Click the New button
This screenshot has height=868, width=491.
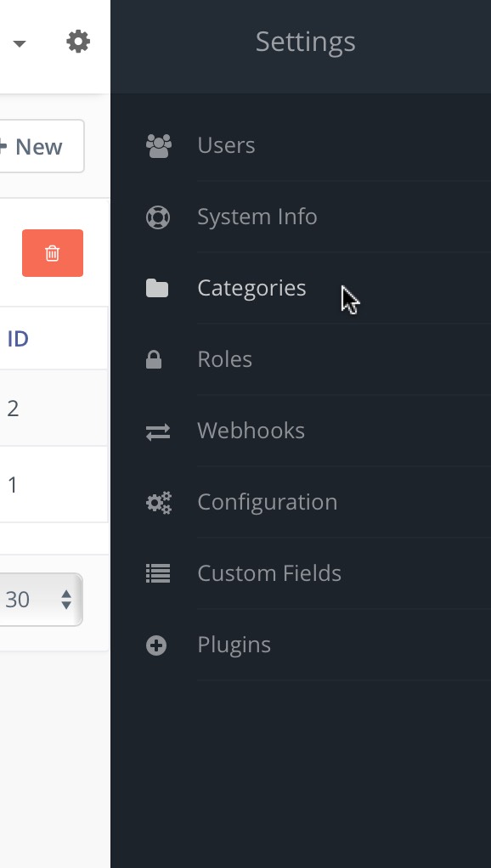(x=41, y=146)
